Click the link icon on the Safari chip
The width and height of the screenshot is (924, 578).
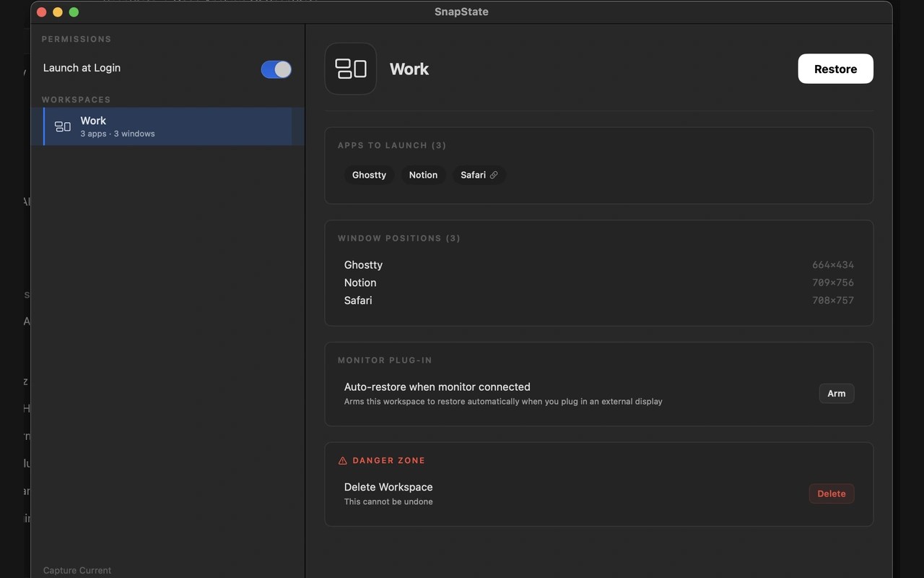(494, 175)
